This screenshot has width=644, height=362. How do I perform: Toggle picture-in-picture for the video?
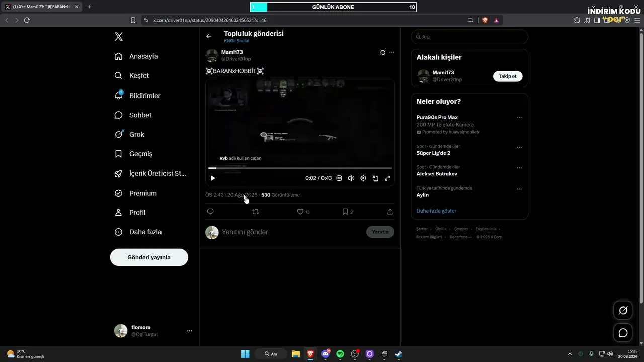coord(375,178)
